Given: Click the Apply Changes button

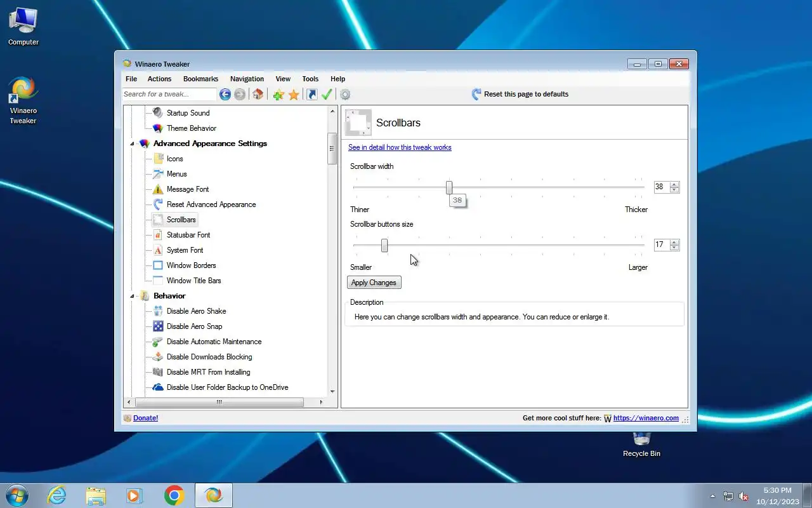Looking at the screenshot, I should 374,283.
